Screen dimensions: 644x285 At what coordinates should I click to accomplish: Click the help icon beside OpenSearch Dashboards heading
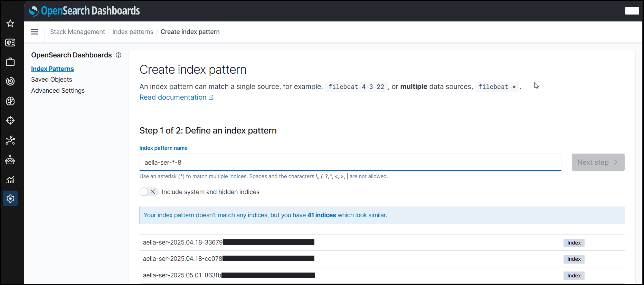pyautogui.click(x=119, y=55)
